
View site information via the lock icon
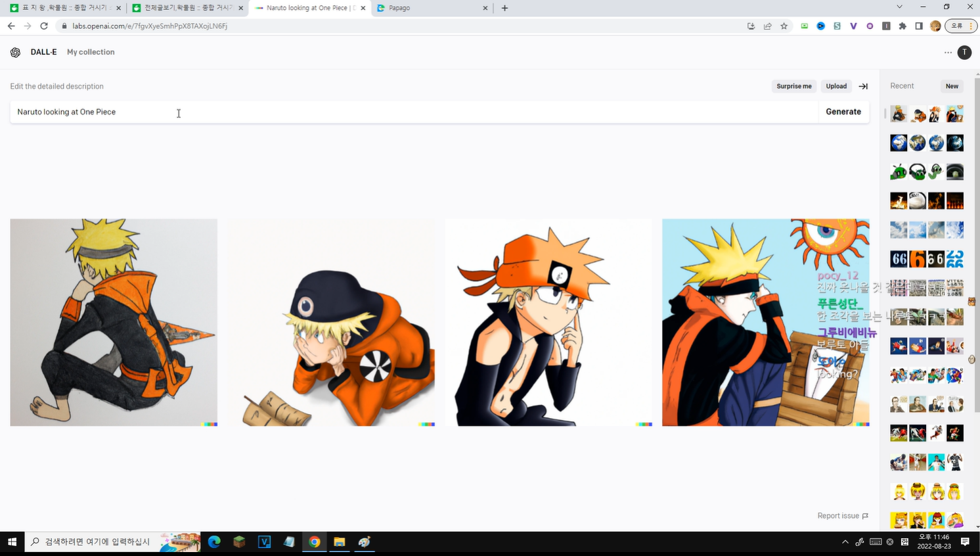point(64,26)
